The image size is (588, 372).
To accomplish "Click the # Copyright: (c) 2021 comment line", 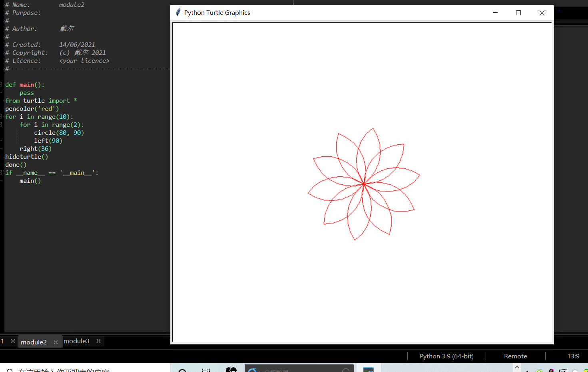I will pyautogui.click(x=56, y=52).
